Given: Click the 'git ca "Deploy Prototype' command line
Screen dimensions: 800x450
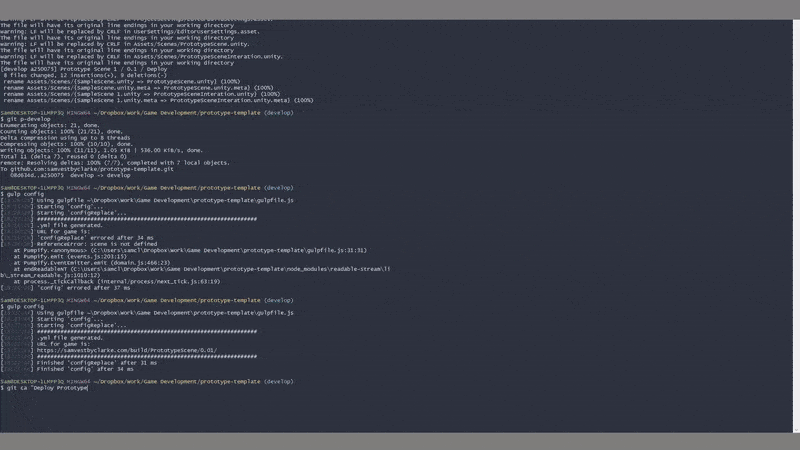Looking at the screenshot, I should [46, 387].
